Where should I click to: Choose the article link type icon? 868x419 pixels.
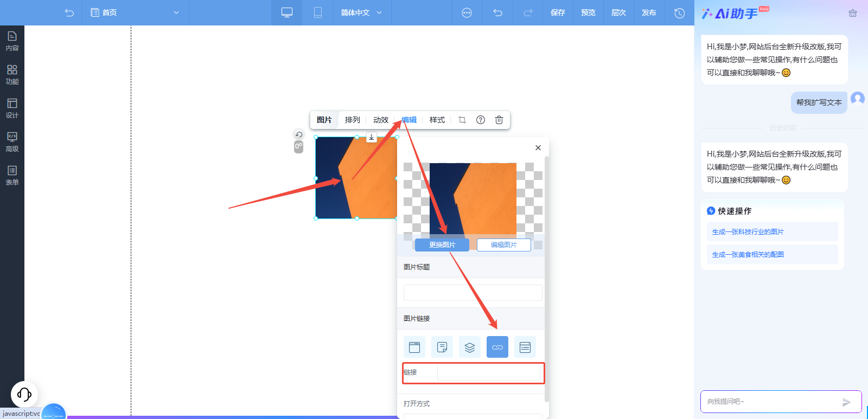442,347
